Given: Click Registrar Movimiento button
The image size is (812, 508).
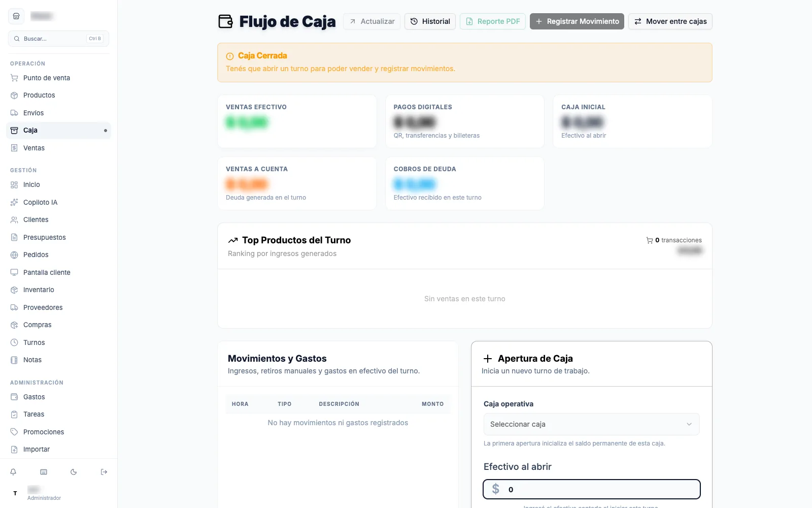Looking at the screenshot, I should point(577,21).
